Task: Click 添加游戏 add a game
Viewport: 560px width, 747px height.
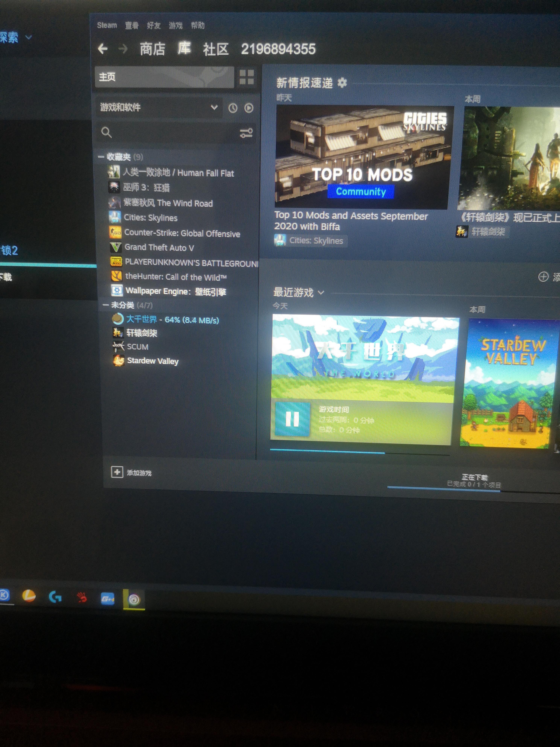Action: coord(139,473)
